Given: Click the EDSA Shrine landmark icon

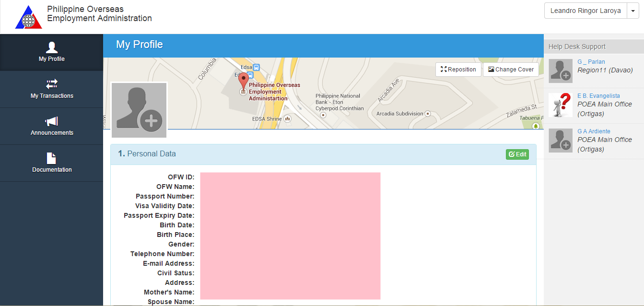Looking at the screenshot, I should [x=287, y=118].
